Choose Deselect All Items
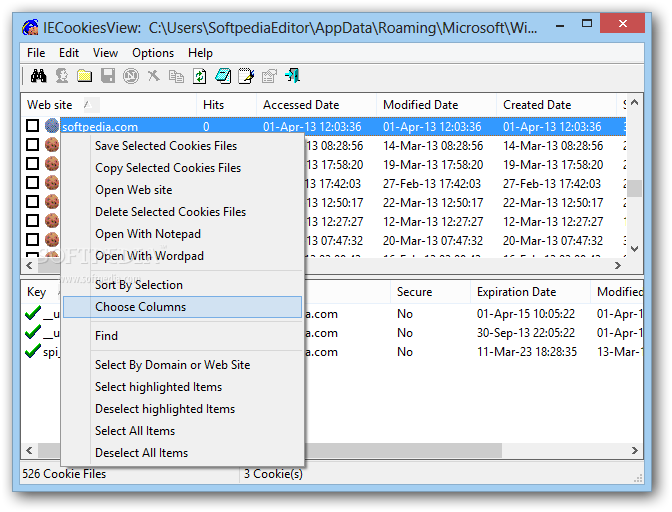Image resolution: width=672 pixels, height=512 pixels. pyautogui.click(x=183, y=453)
